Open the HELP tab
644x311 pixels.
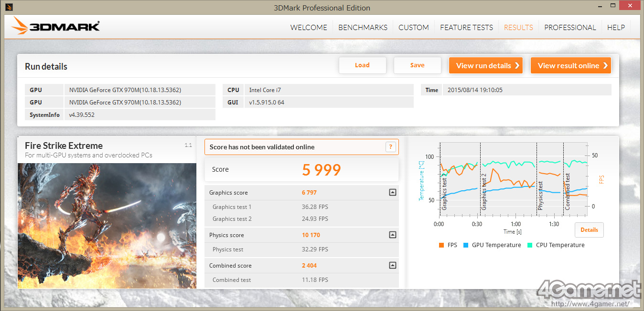616,28
